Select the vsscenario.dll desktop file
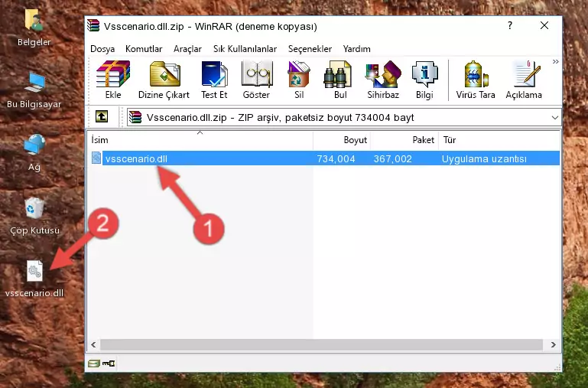The image size is (588, 388). pos(34,279)
